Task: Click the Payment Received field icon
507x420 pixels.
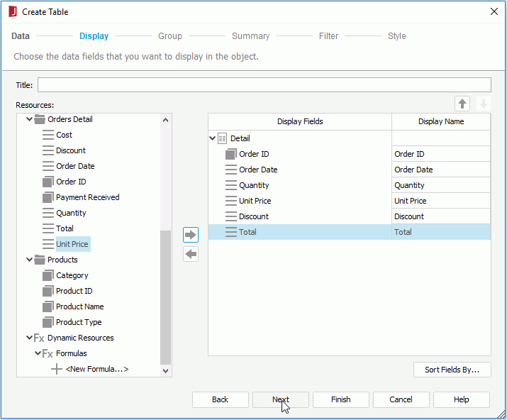Action: pos(48,197)
